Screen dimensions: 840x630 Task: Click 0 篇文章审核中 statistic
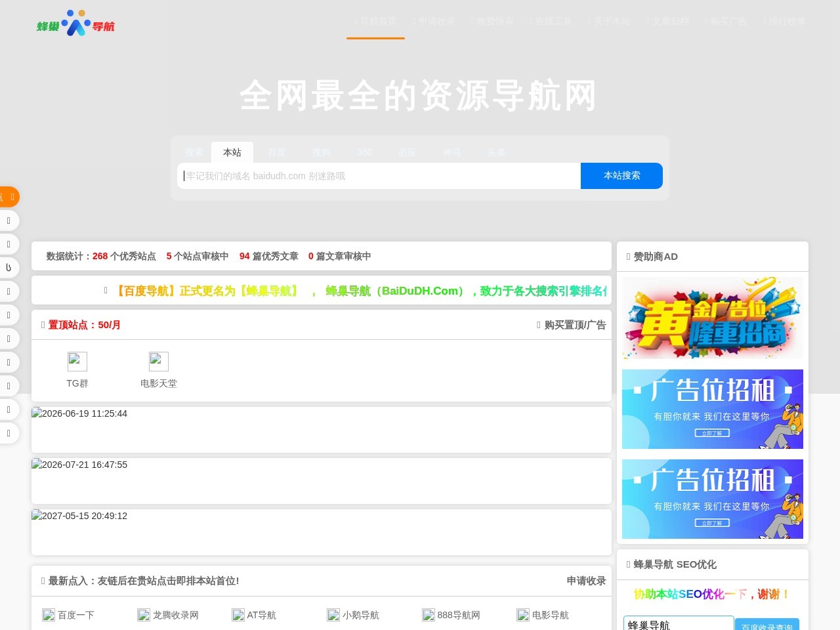coord(340,256)
